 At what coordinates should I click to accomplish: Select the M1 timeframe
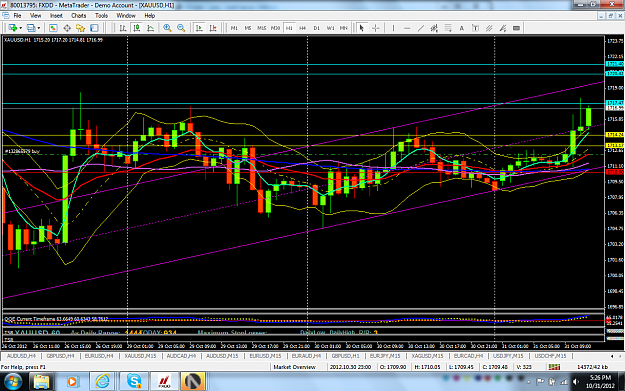tap(234, 28)
